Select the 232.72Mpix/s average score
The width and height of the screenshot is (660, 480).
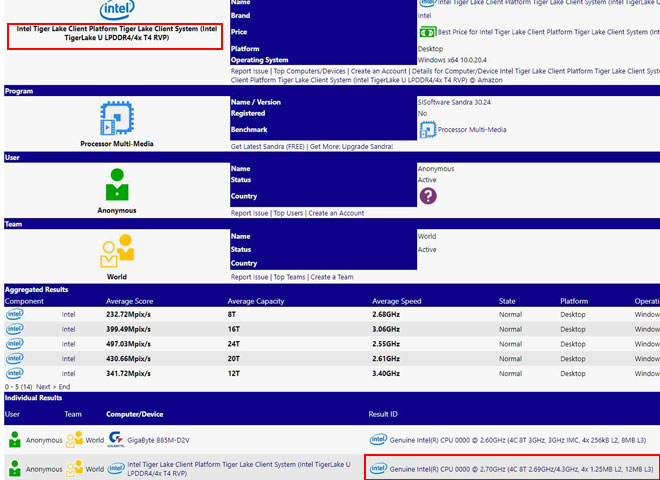[x=128, y=315]
